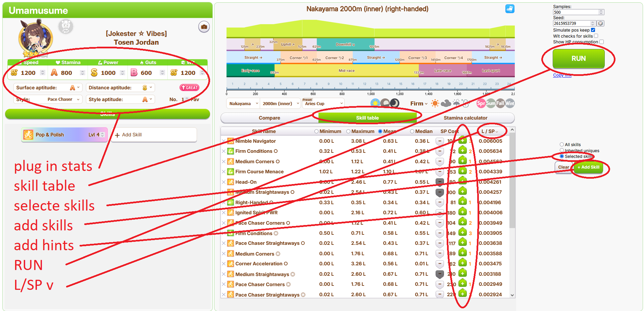Click Add Skill in the Umamusume panel
Image resolution: width=644 pixels, height=311 pixels.
[154, 135]
